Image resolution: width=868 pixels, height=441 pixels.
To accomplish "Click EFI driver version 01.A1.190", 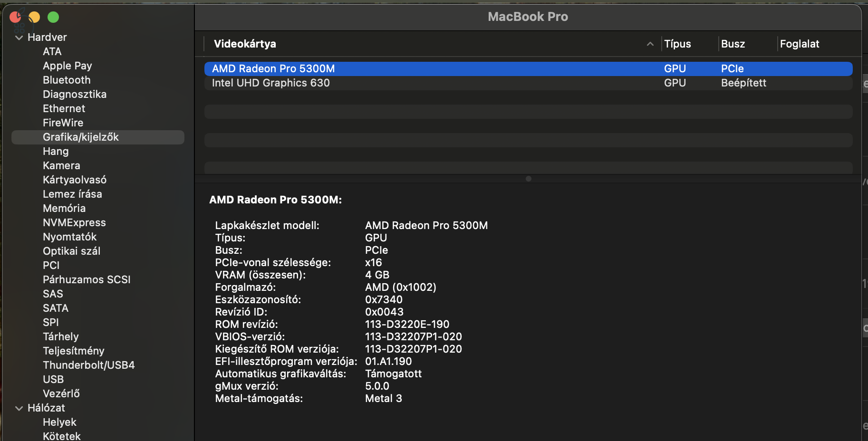I will [x=388, y=361].
